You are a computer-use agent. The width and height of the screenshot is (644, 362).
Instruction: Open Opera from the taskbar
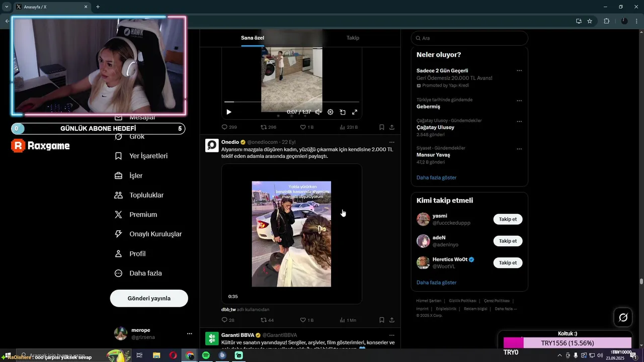tap(173, 355)
